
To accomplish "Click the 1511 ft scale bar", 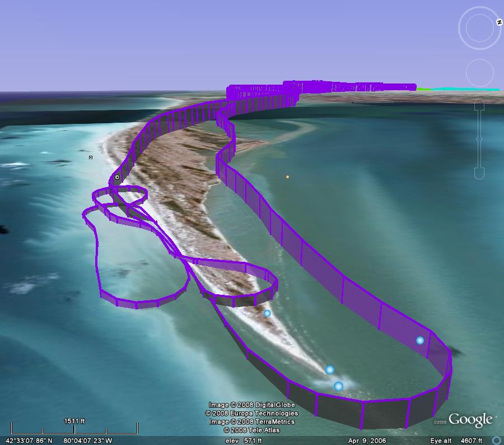I will click(74, 429).
